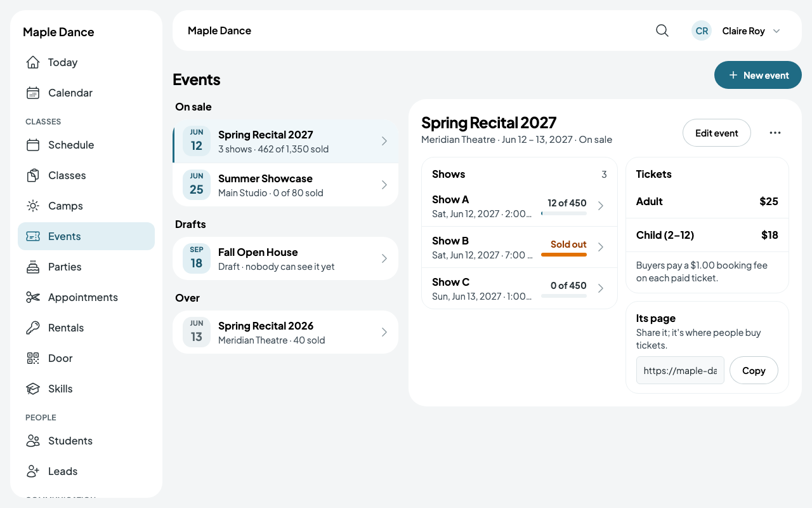Expand Summer Showcase event chevron
Image resolution: width=812 pixels, height=508 pixels.
pyautogui.click(x=384, y=185)
